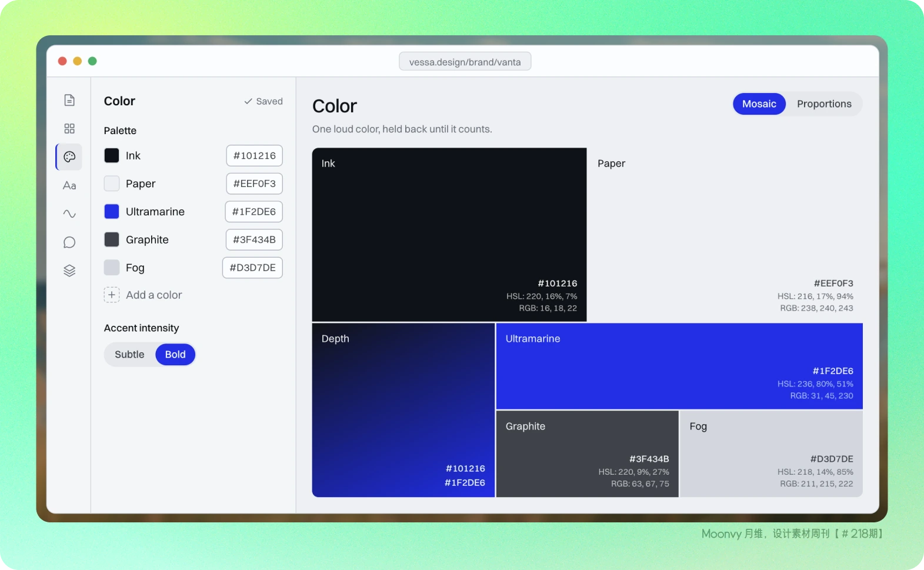Click the Ink label in palette list
924x570 pixels.
pyautogui.click(x=133, y=155)
